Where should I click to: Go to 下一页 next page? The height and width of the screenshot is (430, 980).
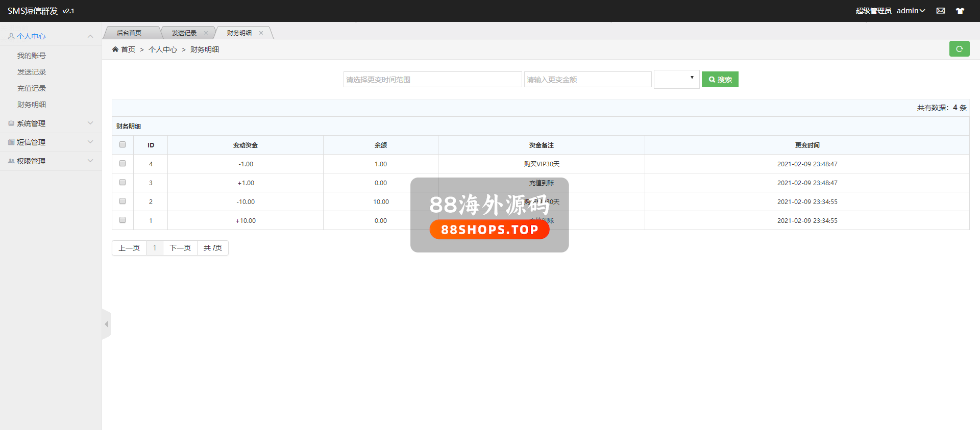pyautogui.click(x=180, y=248)
